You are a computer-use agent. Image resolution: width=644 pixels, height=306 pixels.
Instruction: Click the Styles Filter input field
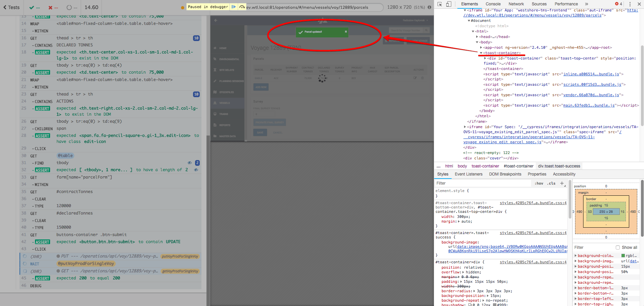pos(483,183)
